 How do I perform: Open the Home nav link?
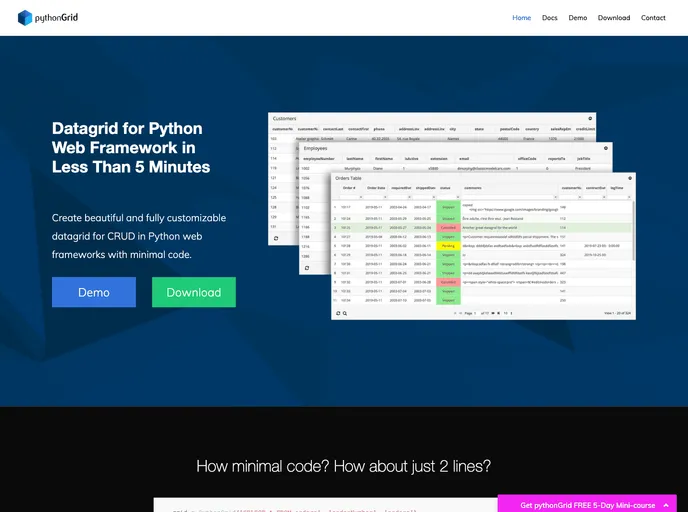point(521,18)
